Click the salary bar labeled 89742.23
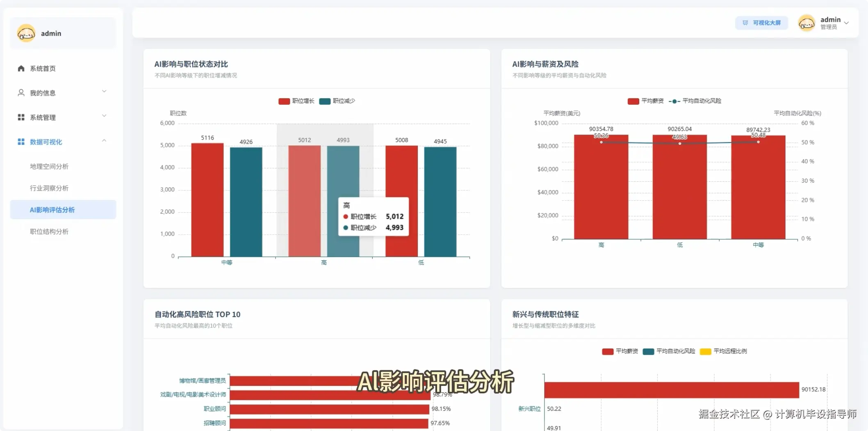Screen dimensions: 868x431 click(758, 187)
